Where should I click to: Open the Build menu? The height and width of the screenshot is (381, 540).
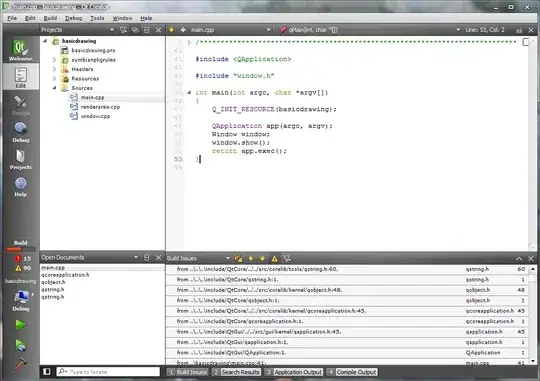click(50, 18)
